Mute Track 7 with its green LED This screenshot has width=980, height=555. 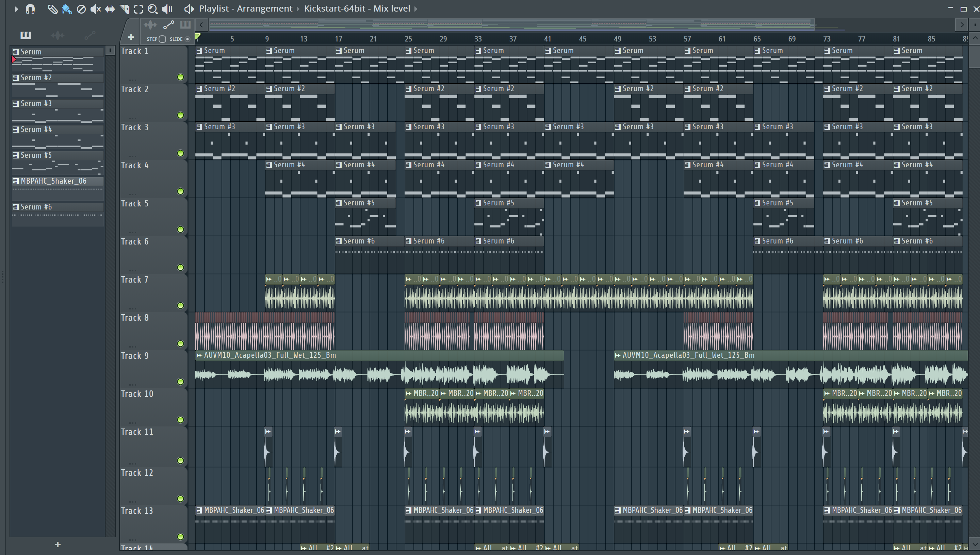(180, 306)
